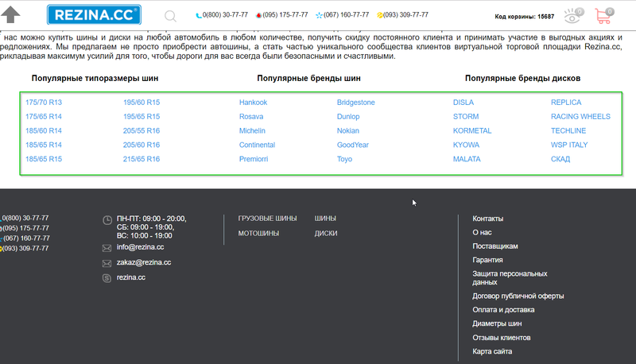This screenshot has height=364, width=636.
Task: Click the clock icon near working hours
Action: coord(107,220)
